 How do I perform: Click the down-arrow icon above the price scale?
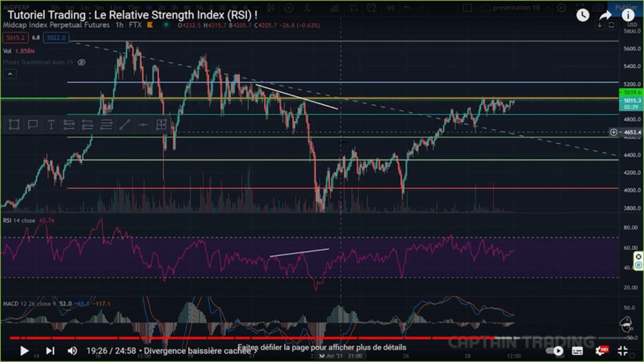click(x=599, y=25)
